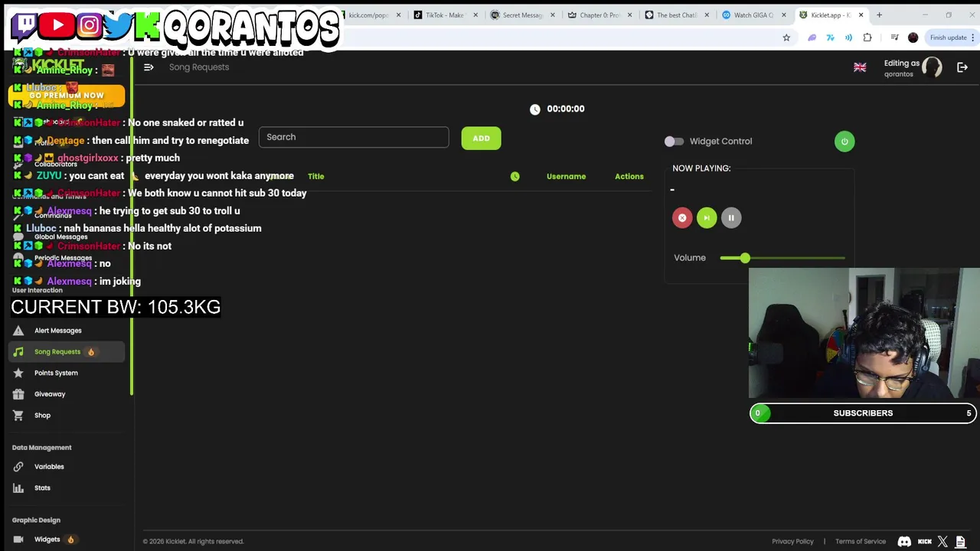Bookmark this page with the star icon
980x551 pixels.
pos(786,37)
